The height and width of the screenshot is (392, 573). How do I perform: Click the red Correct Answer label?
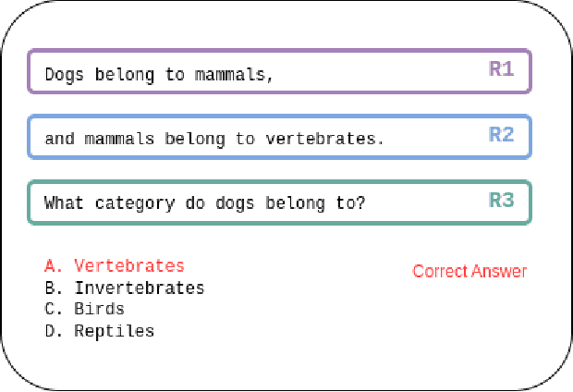click(469, 271)
